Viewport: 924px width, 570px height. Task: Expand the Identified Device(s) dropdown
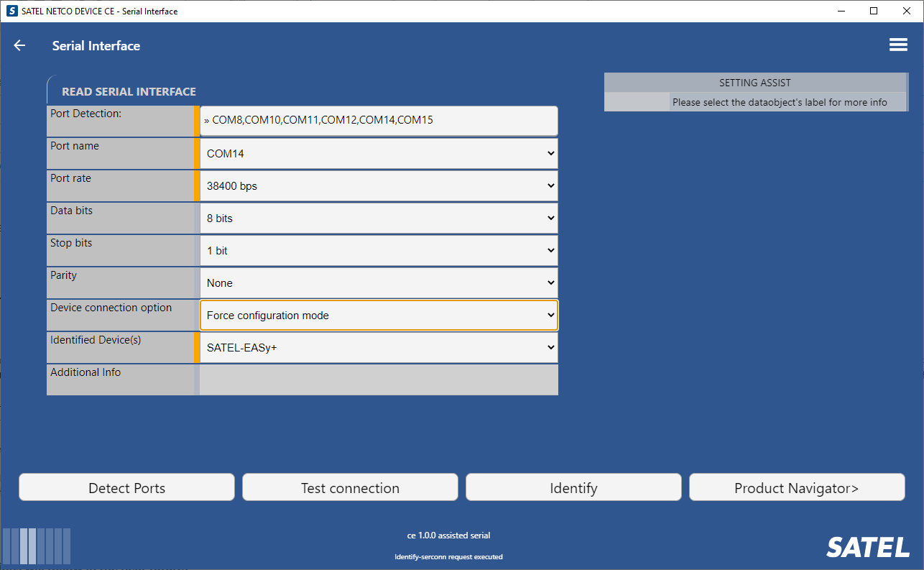378,347
